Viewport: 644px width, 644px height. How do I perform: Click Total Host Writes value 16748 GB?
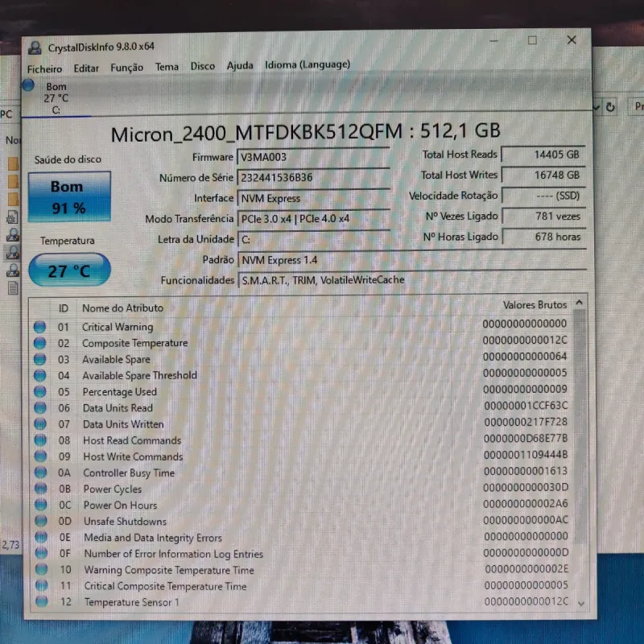coord(544,175)
